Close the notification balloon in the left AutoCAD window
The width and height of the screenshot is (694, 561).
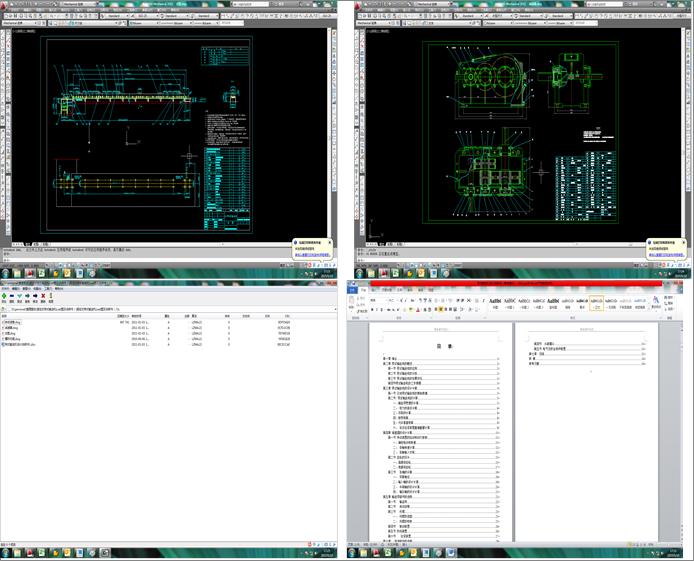330,242
